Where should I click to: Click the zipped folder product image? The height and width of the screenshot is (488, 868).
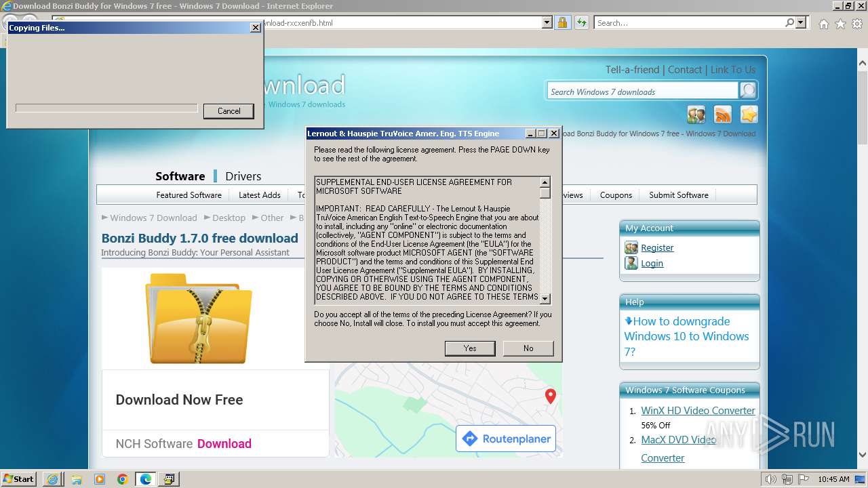(199, 318)
